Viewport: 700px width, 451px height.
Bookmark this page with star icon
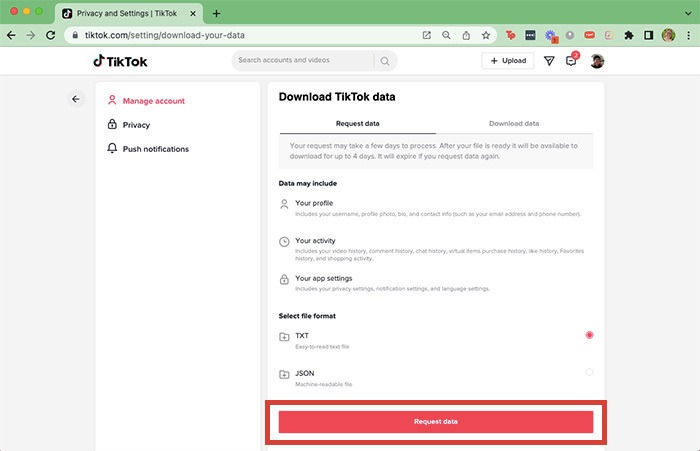(486, 35)
